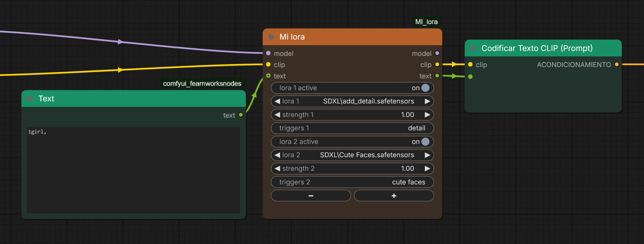644x244 pixels.
Task: Click the triggers 1 field showing detail
Action: click(x=352, y=128)
